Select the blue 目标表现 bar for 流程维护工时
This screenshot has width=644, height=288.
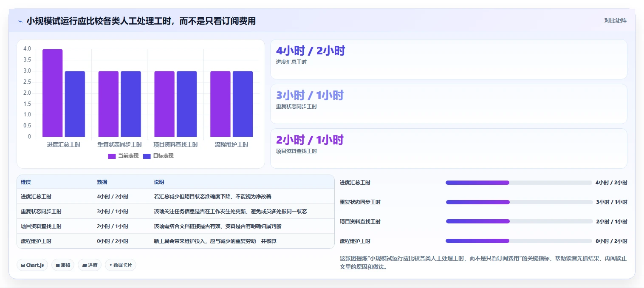pyautogui.click(x=243, y=104)
